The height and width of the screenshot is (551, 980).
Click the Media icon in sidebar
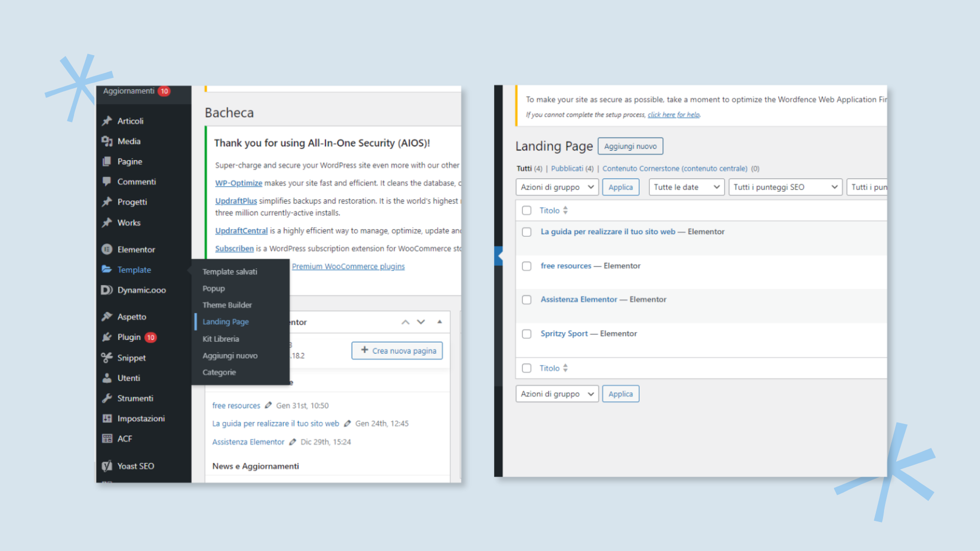click(107, 141)
